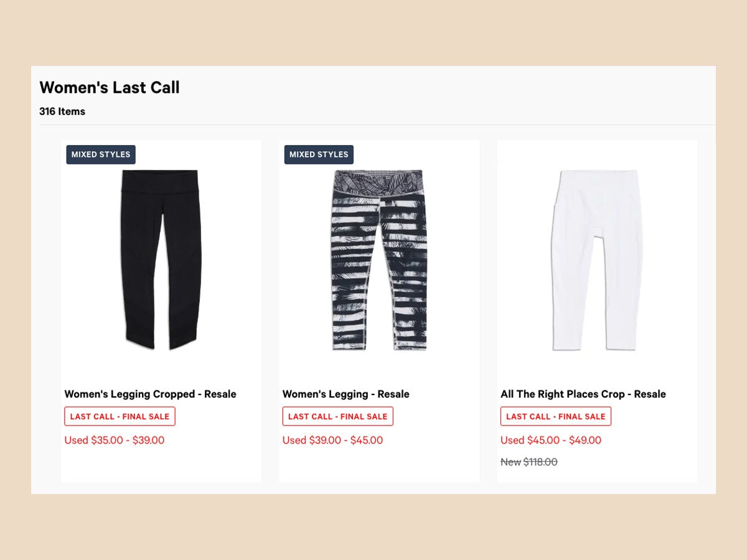Click the Used $35.00 - $39.00 price
747x560 pixels.
point(114,440)
